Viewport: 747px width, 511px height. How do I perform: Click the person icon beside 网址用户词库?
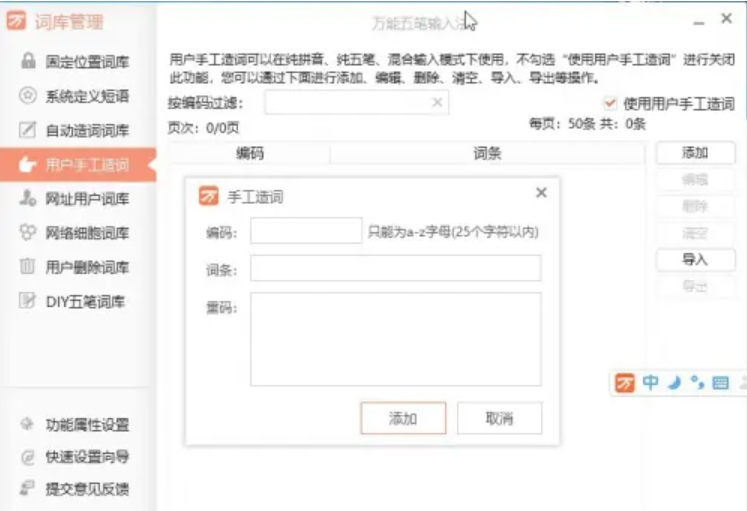tap(27, 198)
